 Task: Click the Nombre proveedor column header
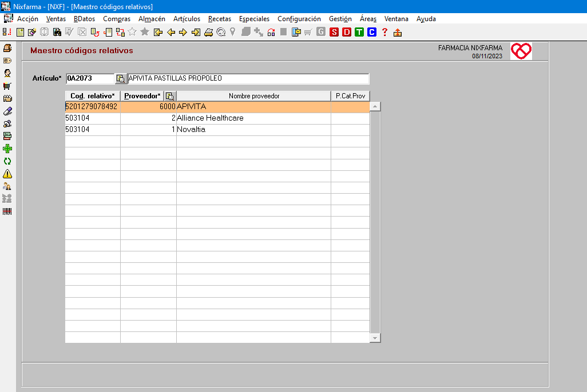pyautogui.click(x=254, y=96)
